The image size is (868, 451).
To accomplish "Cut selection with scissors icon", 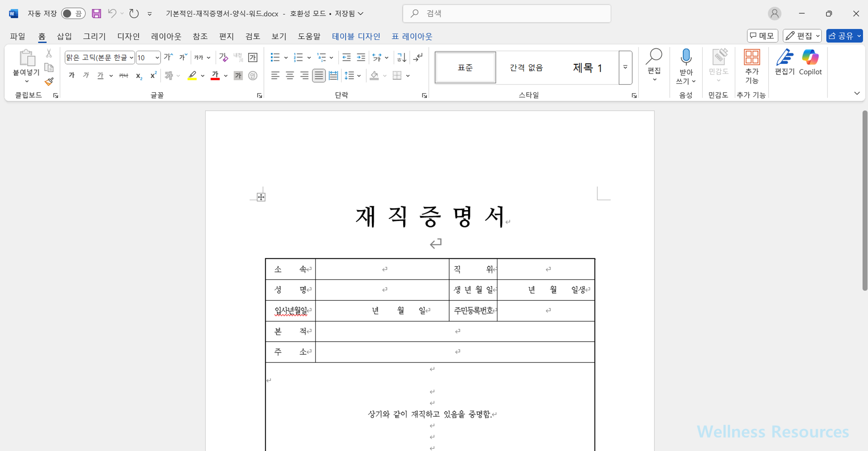I will [x=49, y=53].
